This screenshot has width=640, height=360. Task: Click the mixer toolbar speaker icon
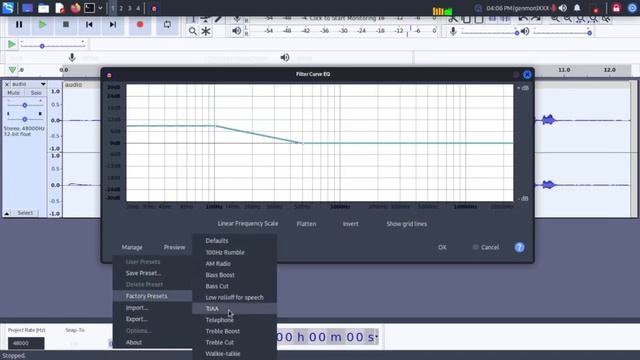[525, 31]
